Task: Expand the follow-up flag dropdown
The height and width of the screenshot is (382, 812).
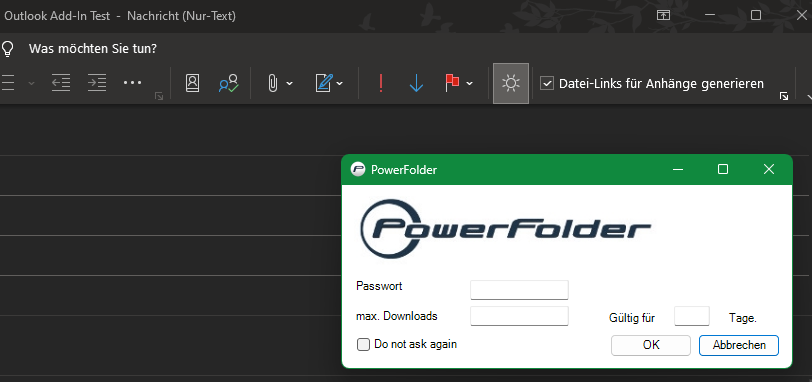Action: [469, 83]
